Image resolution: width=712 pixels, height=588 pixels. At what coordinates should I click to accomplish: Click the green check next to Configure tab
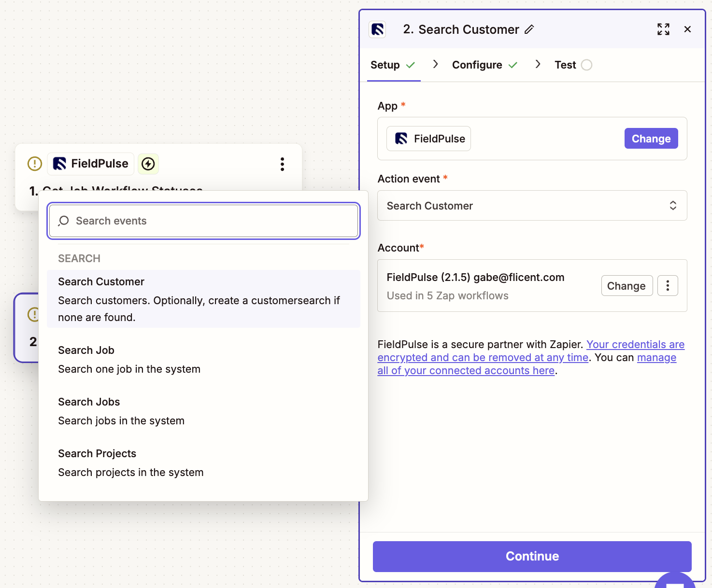coord(513,65)
